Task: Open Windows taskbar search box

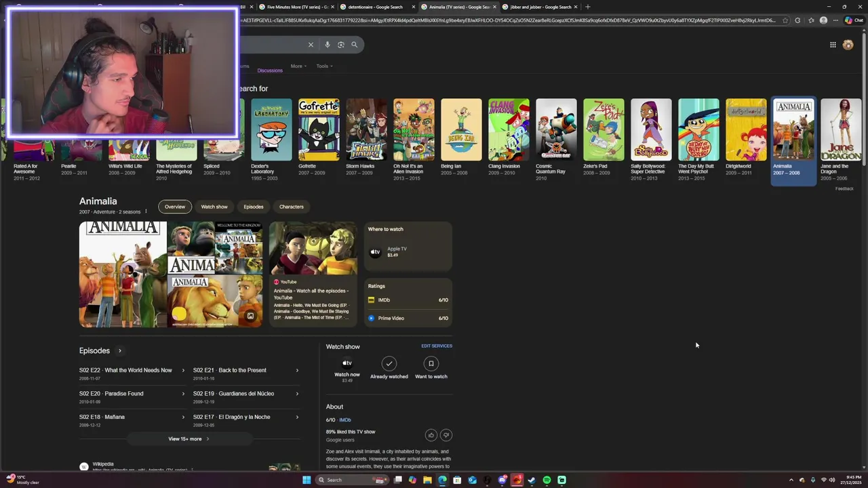Action: [x=351, y=480]
